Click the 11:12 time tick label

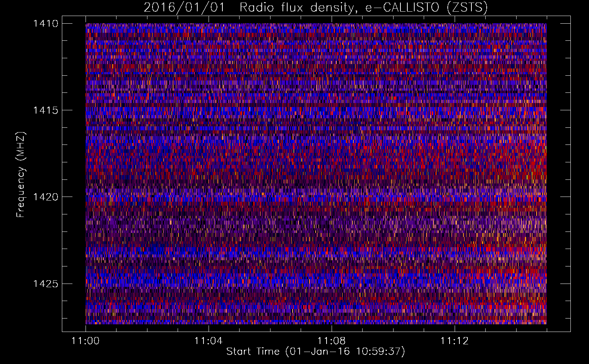pyautogui.click(x=454, y=341)
